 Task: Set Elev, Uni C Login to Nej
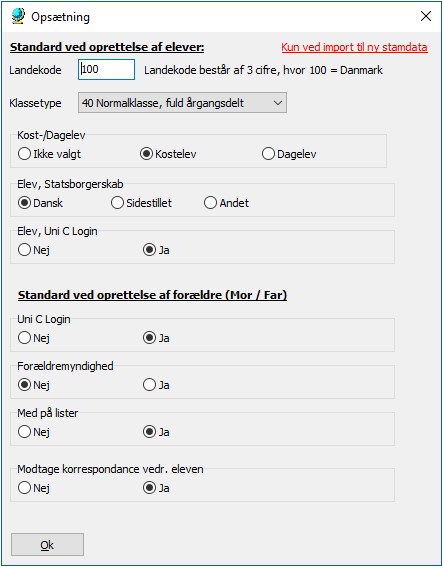point(34,250)
